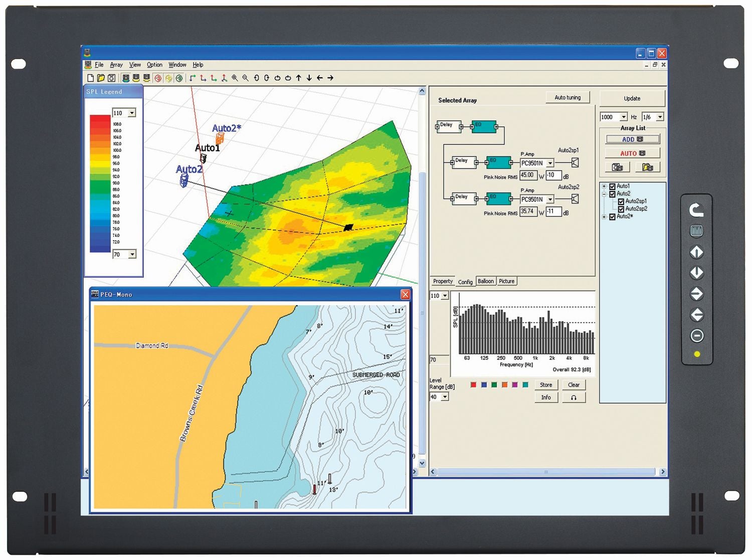
Task: Click the left arrow toolbar icon
Action: [x=320, y=78]
